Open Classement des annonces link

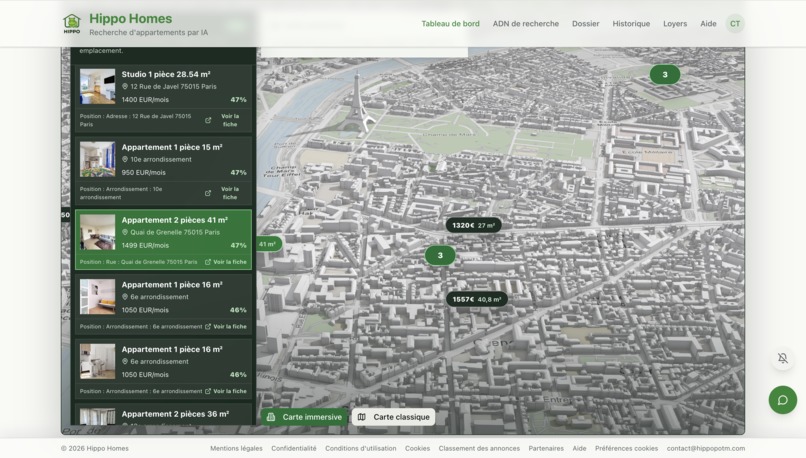pyautogui.click(x=479, y=448)
